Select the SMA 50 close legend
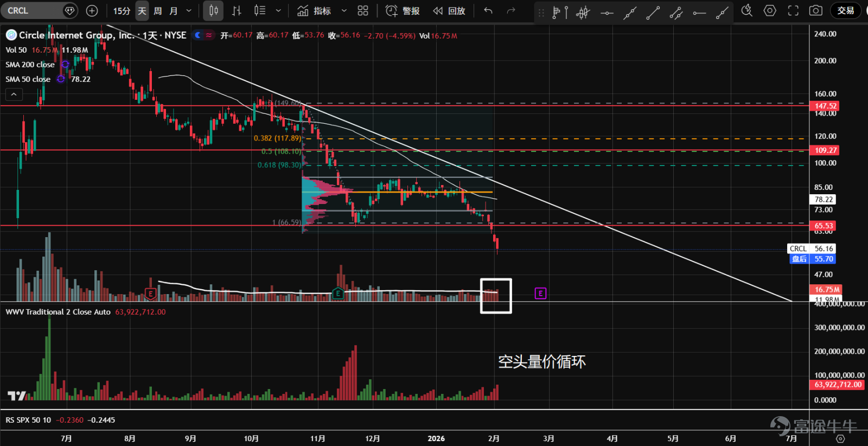The height and width of the screenshot is (446, 868). click(x=28, y=79)
